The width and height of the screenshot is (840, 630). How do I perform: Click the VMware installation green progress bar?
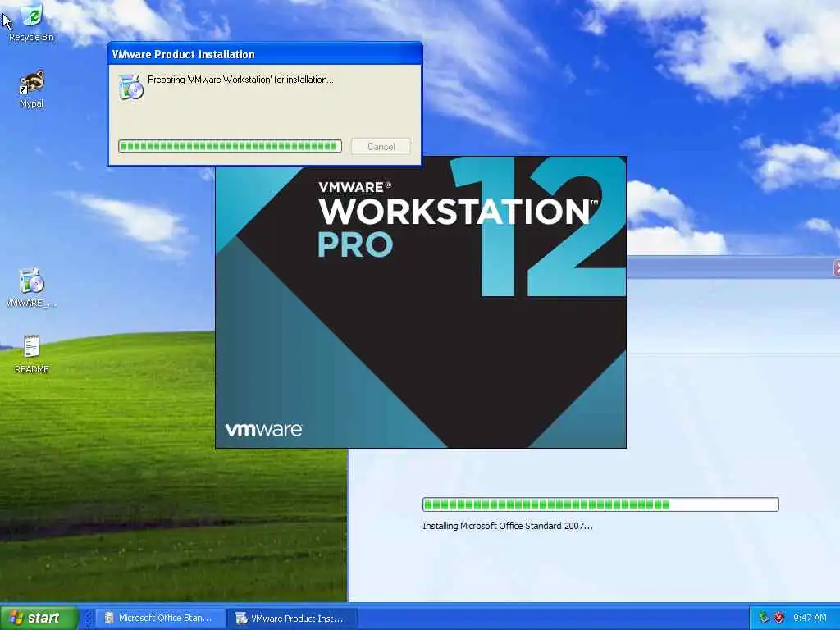coord(230,146)
